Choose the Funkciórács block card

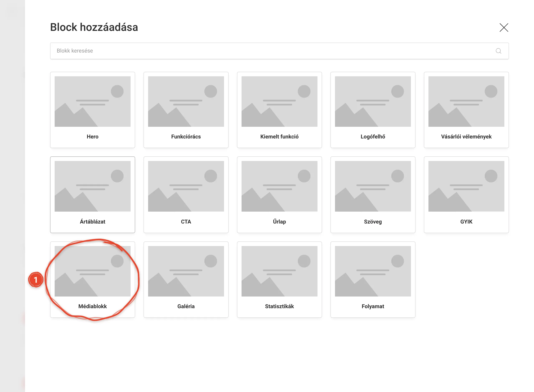pos(186,110)
